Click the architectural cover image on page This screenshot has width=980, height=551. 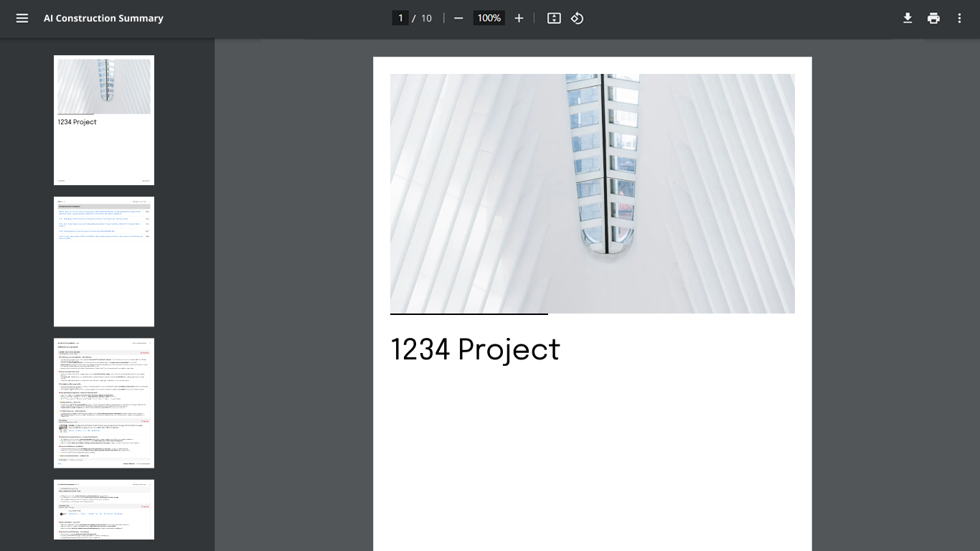[593, 194]
